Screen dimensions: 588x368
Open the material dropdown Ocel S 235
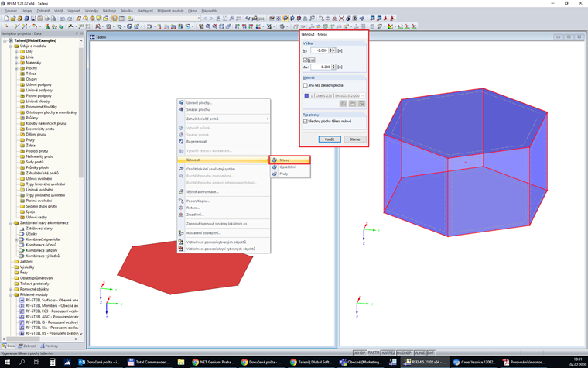point(334,96)
